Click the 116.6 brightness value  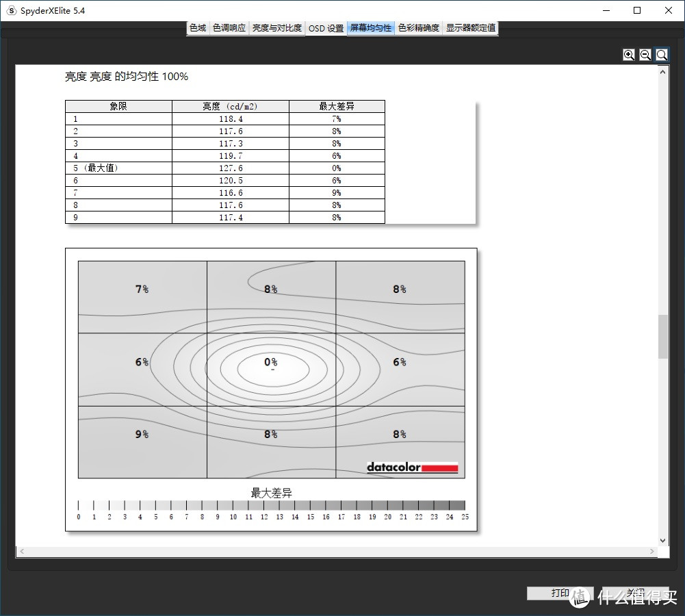click(x=231, y=192)
